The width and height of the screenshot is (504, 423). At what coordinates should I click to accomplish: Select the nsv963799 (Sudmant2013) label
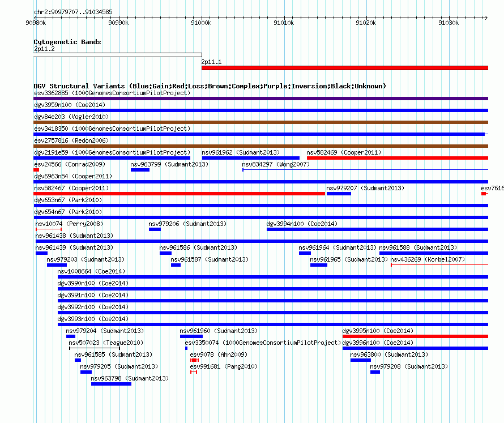tap(169, 164)
